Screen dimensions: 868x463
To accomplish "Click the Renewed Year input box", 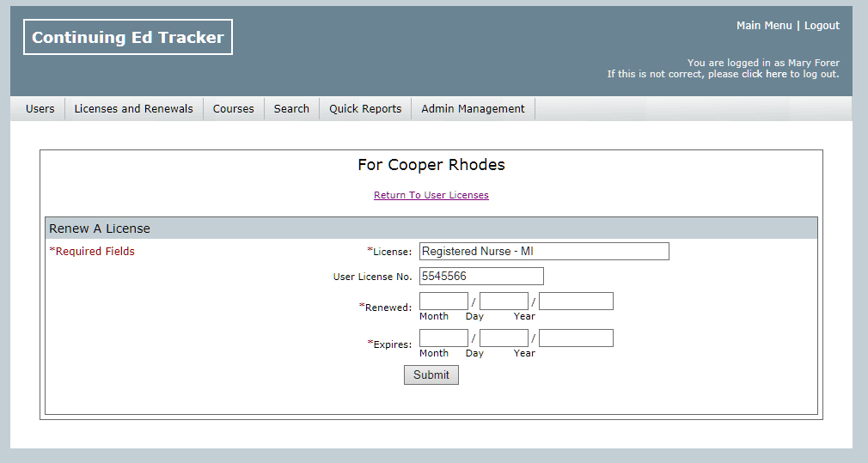I will click(576, 302).
